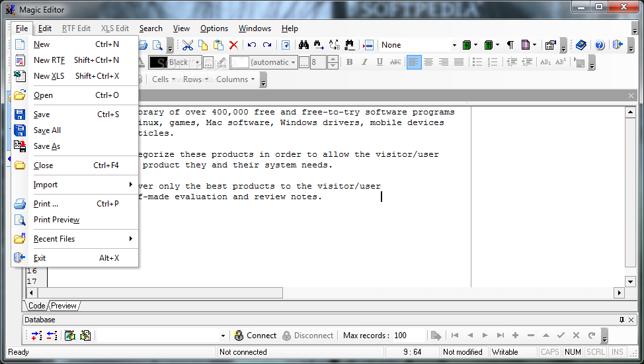Choose New RTF from File menu
Image resolution: width=644 pixels, height=364 pixels.
click(x=75, y=60)
